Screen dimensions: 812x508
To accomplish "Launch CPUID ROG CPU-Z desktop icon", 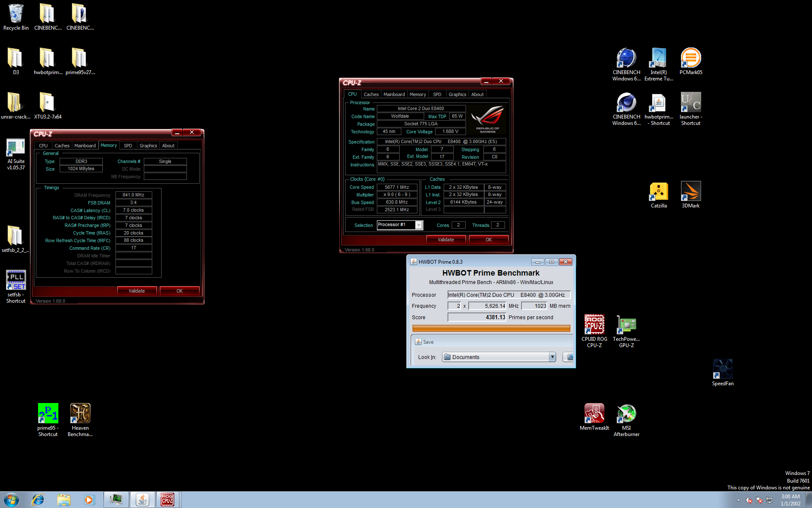I will pos(594,331).
